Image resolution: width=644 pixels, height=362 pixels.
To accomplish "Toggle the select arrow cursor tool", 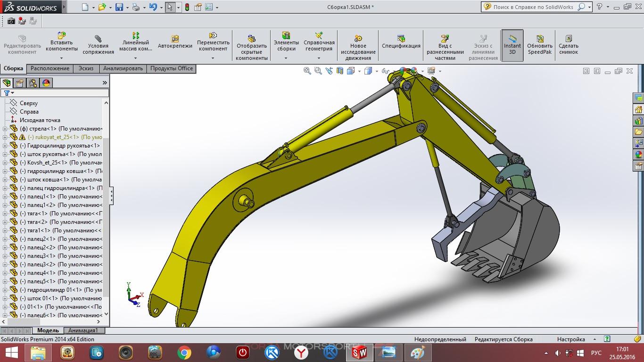I will 170,7.
